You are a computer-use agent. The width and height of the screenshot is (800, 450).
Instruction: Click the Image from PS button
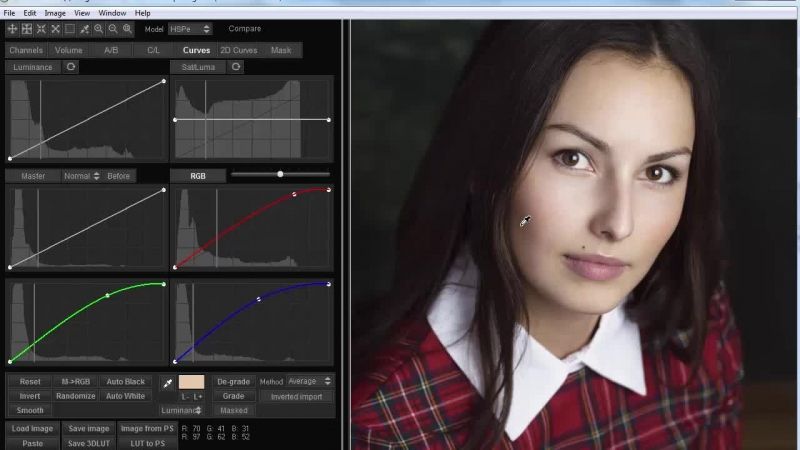147,429
